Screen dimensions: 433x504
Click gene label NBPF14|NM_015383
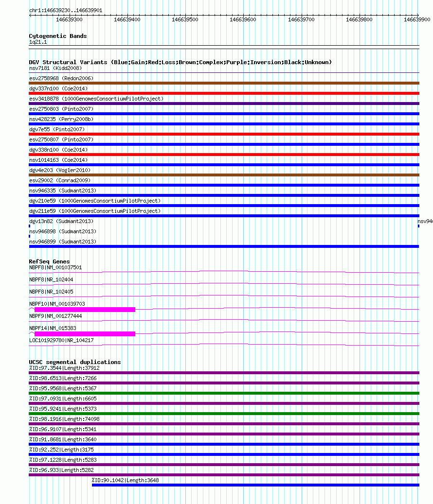click(53, 328)
